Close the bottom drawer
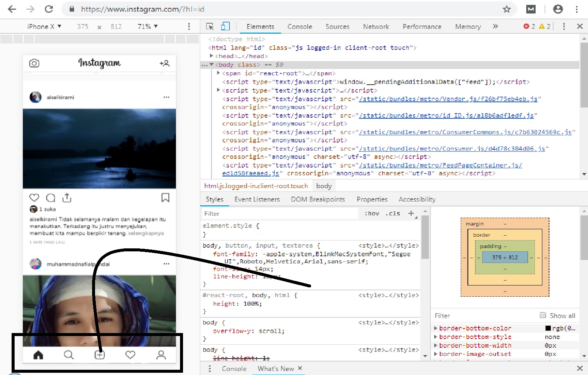Viewport: 588px width, 375px height. click(580, 368)
